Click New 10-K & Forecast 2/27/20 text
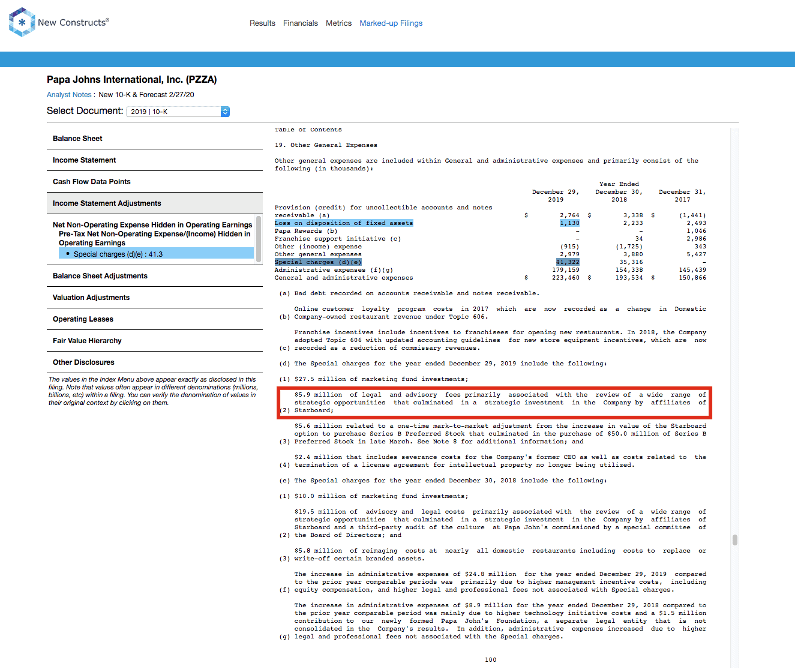795x672 pixels. coord(146,95)
